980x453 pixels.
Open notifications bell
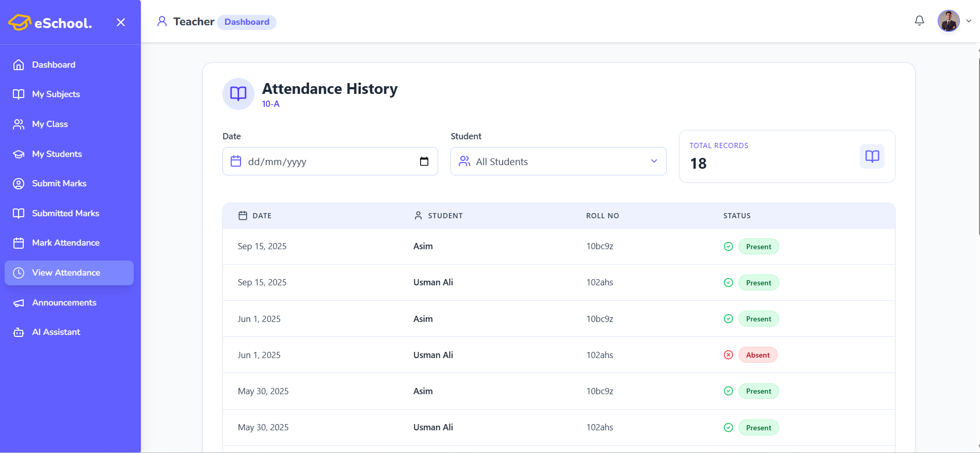point(919,21)
